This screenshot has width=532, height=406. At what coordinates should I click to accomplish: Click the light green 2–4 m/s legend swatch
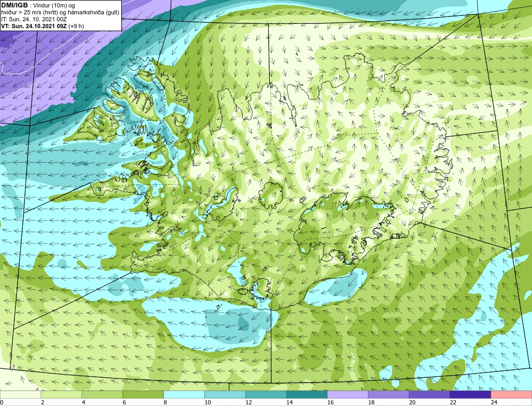pyautogui.click(x=61, y=395)
